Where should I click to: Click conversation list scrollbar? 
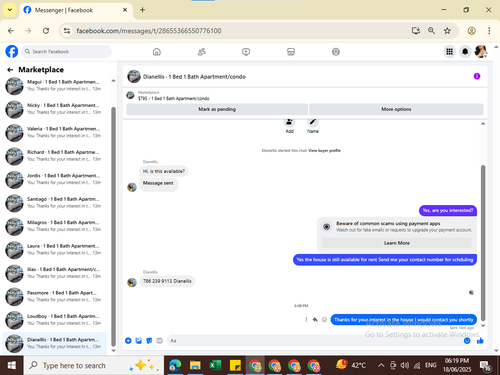[113, 227]
